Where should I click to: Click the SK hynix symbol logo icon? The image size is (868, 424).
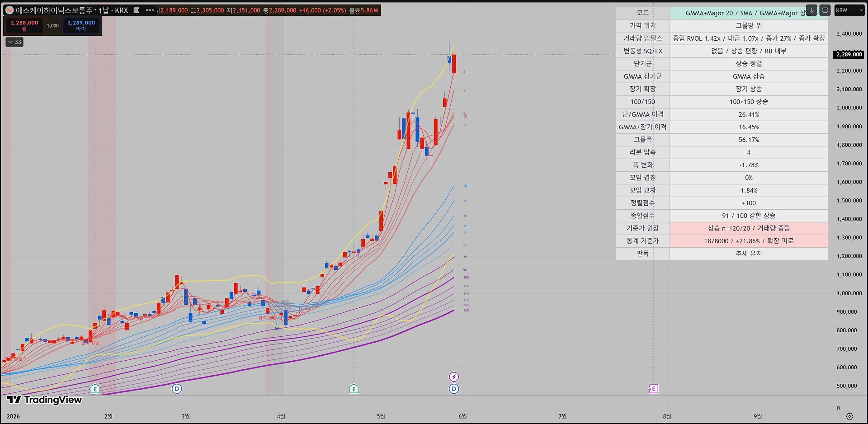tap(9, 10)
